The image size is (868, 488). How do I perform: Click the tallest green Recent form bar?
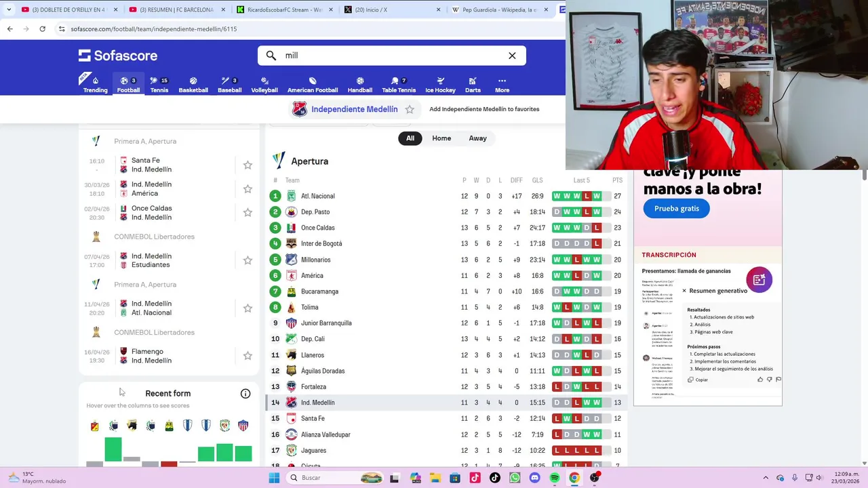[x=113, y=449]
